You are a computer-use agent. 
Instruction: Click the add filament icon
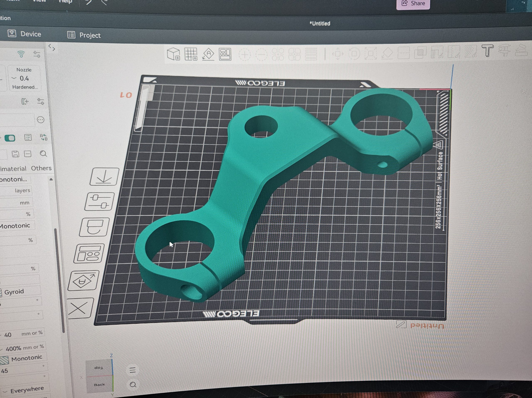[25, 101]
